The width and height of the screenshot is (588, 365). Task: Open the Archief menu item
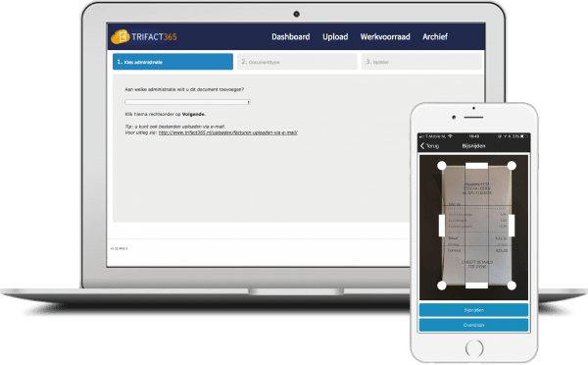[435, 37]
